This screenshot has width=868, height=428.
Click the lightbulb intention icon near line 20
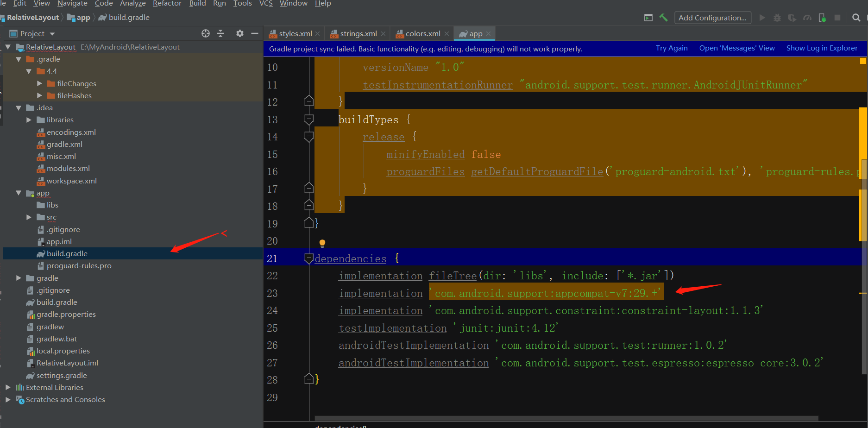(322, 243)
